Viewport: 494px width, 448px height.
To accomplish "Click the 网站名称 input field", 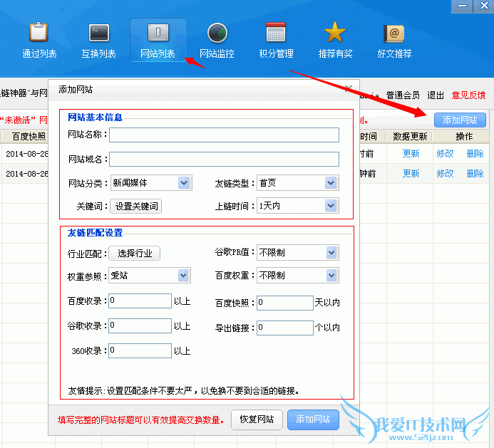I will (224, 135).
